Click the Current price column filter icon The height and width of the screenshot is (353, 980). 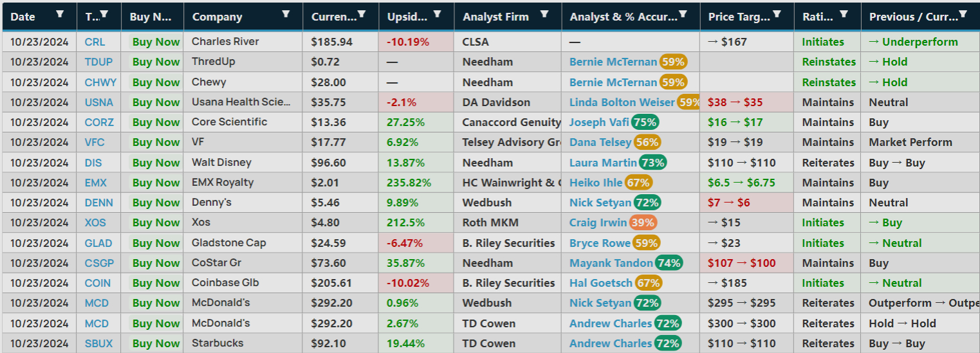pyautogui.click(x=362, y=14)
